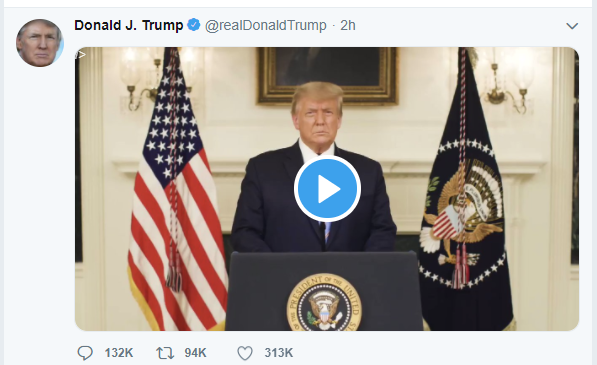Click the wall sconce lamp beside the American flag
Viewport: 597px width, 365px height.
(139, 78)
